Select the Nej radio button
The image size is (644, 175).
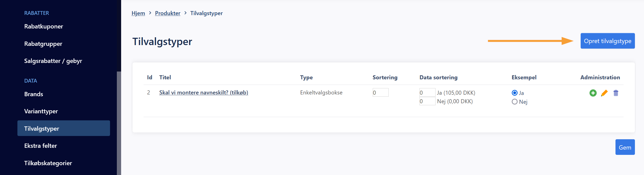pyautogui.click(x=515, y=102)
